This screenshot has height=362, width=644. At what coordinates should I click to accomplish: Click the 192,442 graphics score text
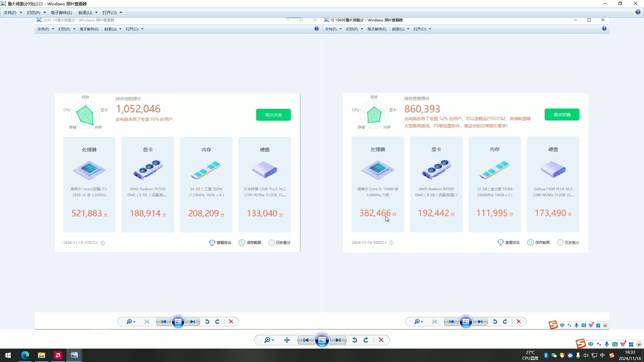(433, 213)
